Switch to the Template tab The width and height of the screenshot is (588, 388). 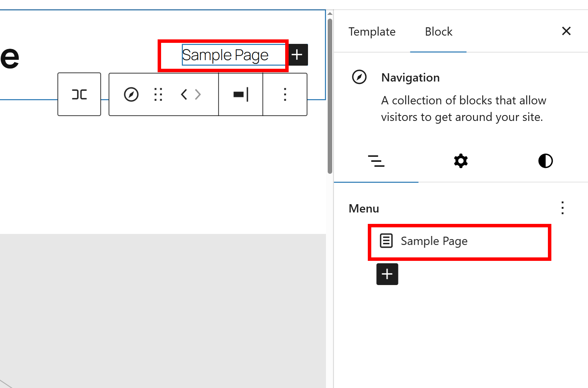pyautogui.click(x=372, y=31)
